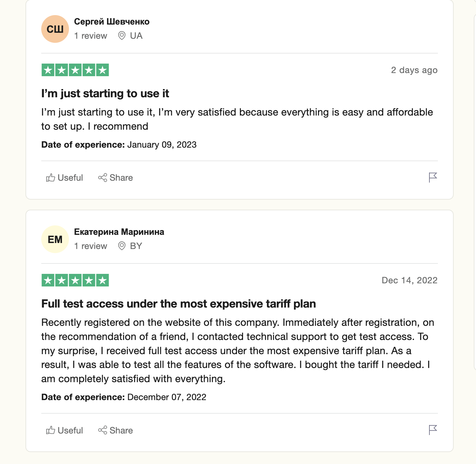The height and width of the screenshot is (464, 476).
Task: Flag the "Full test access" review
Action: (x=433, y=430)
